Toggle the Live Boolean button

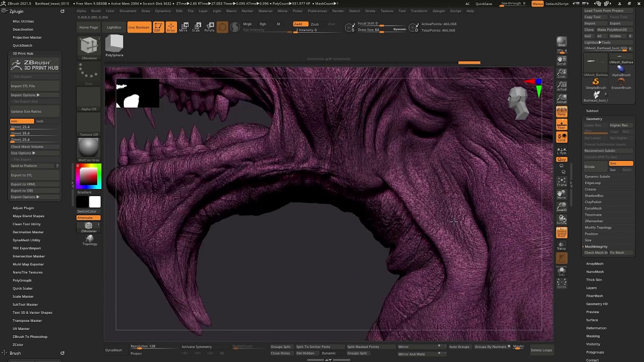point(139,27)
